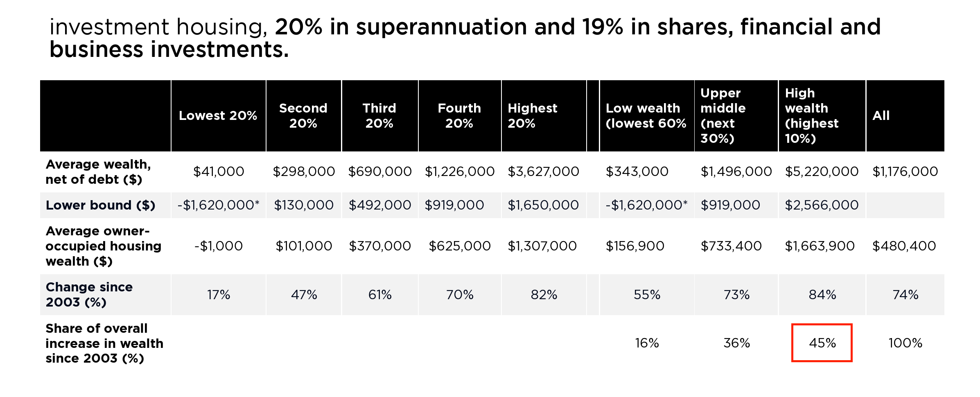Click the highlighted 45% cell
Viewport: 980px width, 397px height.
pyautogui.click(x=822, y=343)
